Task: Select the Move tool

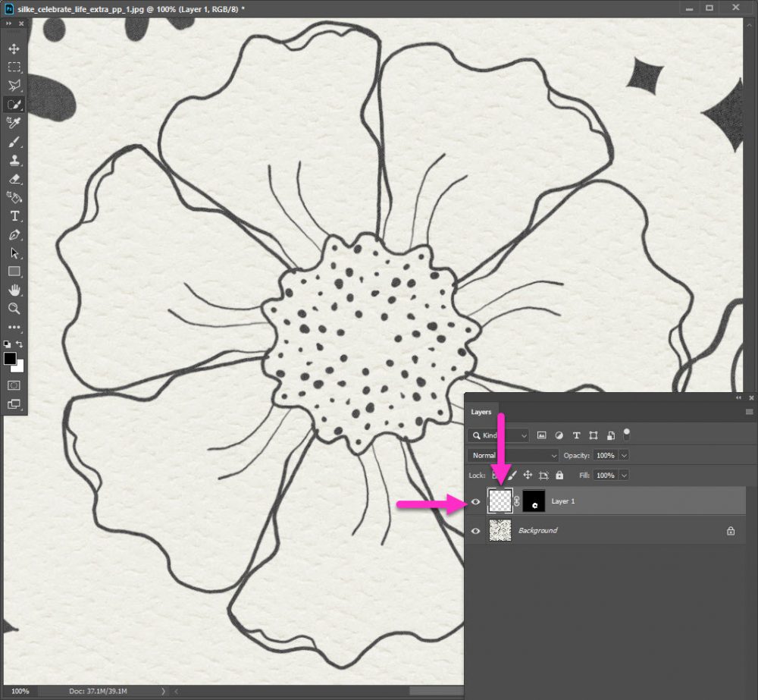Action: pos(14,49)
